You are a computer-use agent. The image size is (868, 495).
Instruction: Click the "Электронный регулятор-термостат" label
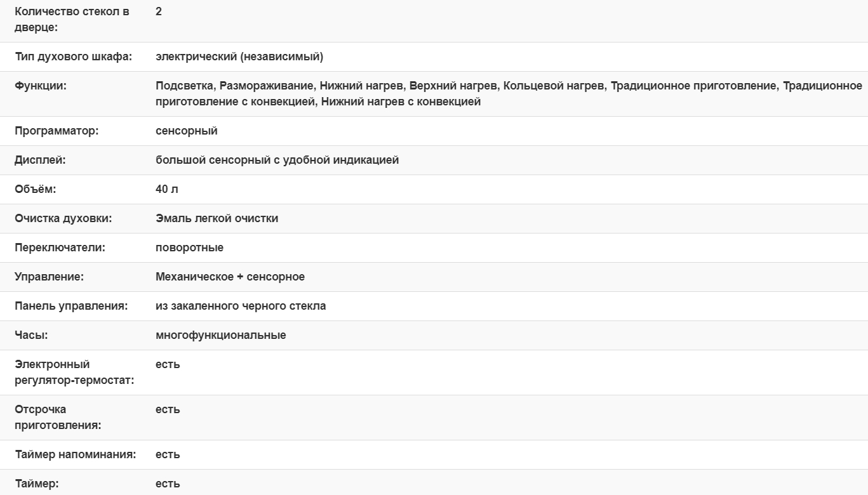(x=74, y=373)
